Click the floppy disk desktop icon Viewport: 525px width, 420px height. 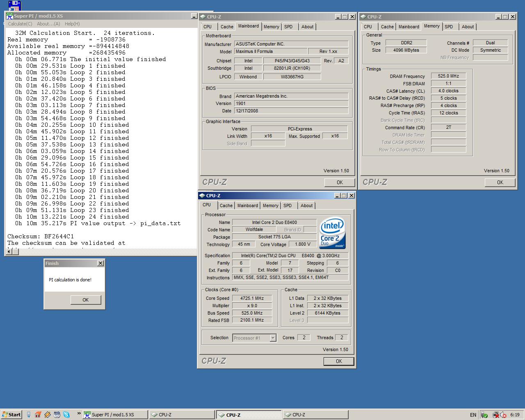click(x=15, y=5)
